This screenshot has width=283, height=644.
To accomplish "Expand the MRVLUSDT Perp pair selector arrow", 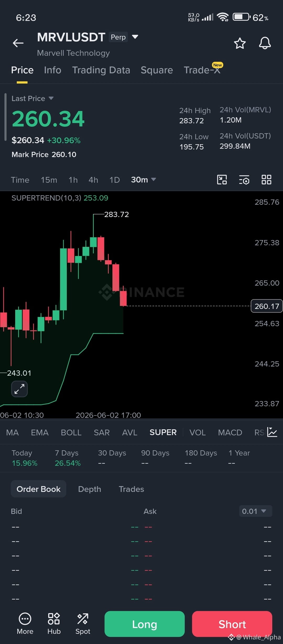I will tap(135, 37).
